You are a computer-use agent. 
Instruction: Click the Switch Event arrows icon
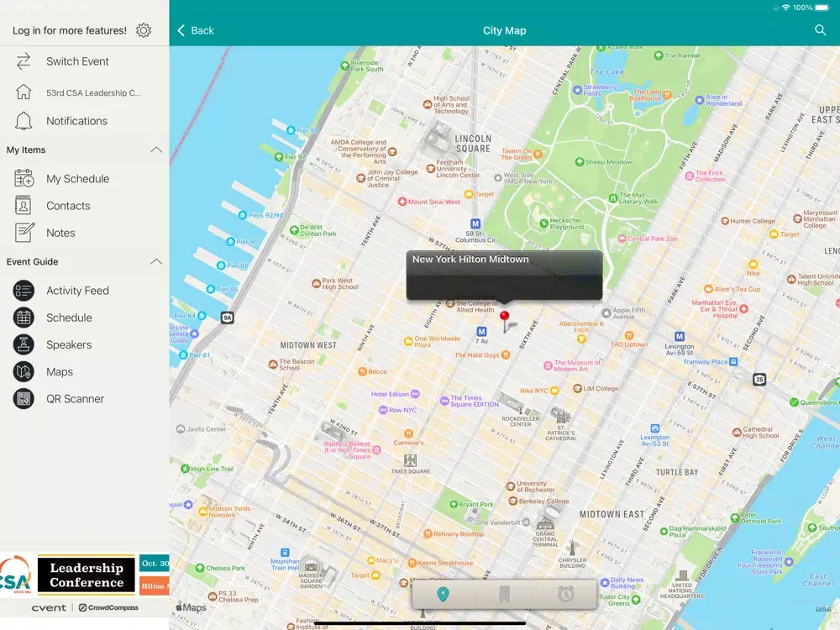(x=24, y=61)
